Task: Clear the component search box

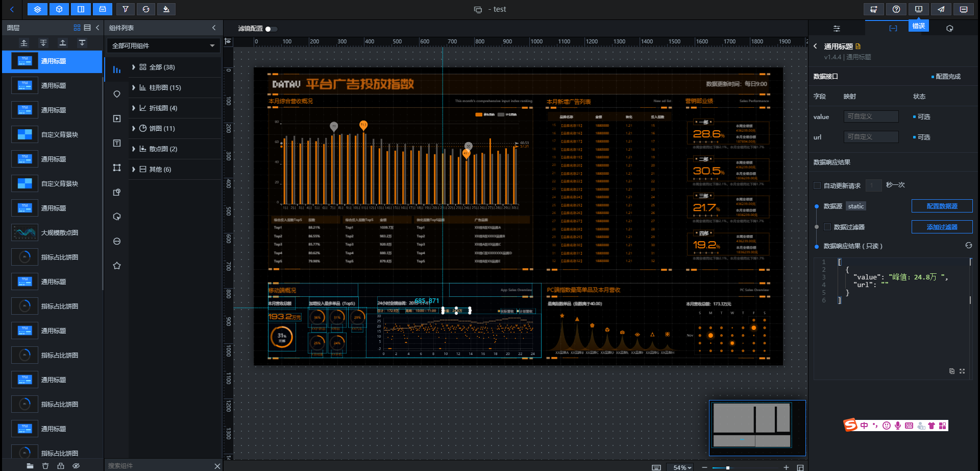Action: tap(217, 466)
